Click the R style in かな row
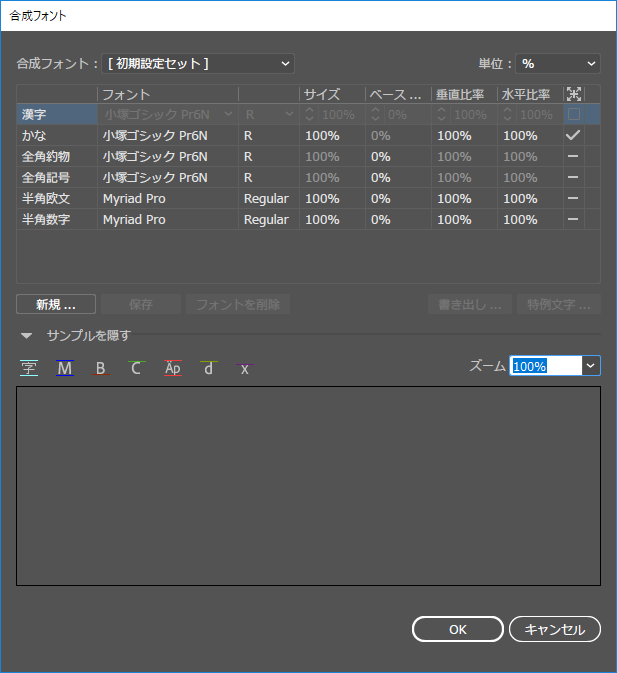The image size is (617, 673). click(248, 136)
